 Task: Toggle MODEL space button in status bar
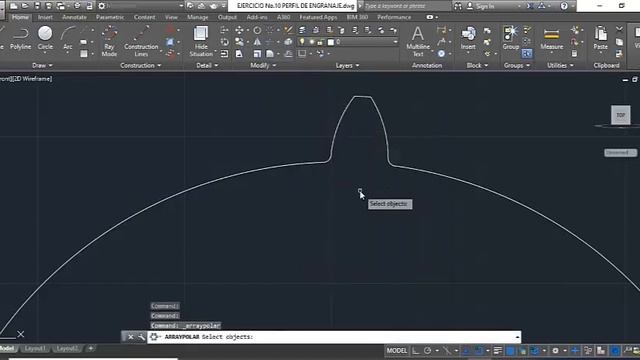click(397, 351)
